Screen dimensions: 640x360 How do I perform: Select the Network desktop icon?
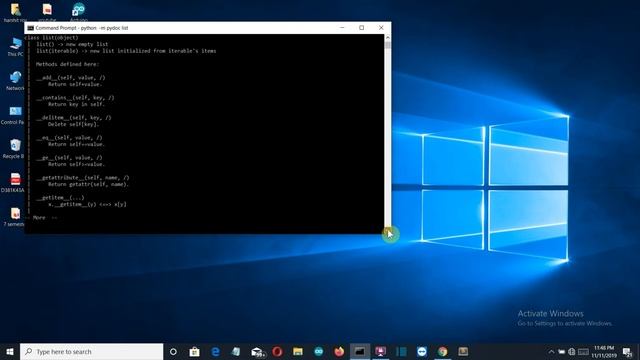pyautogui.click(x=16, y=80)
